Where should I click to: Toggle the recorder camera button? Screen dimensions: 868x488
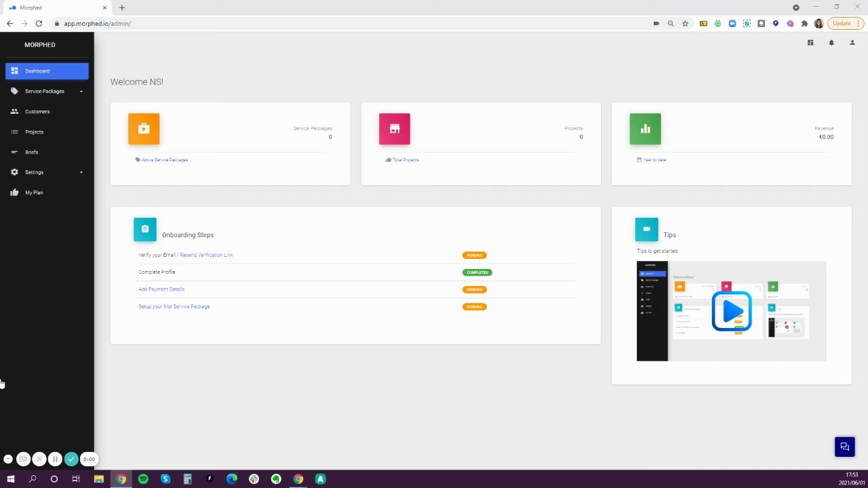click(x=23, y=459)
